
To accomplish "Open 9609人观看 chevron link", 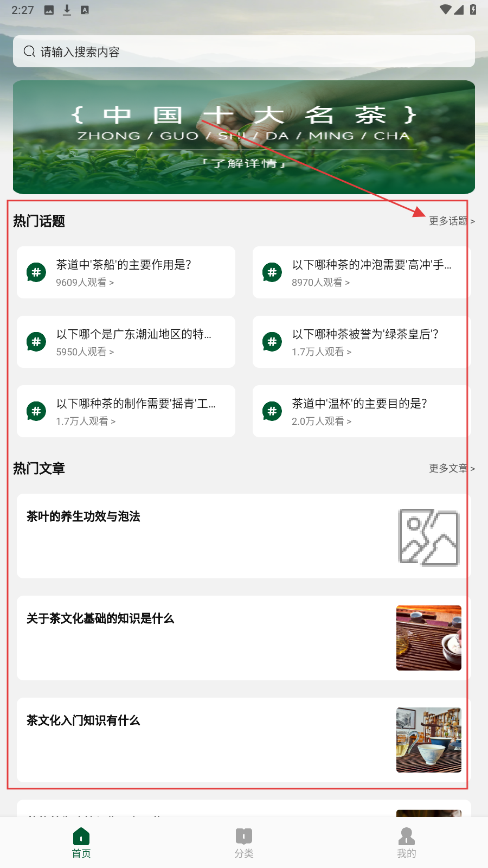I will (x=85, y=283).
